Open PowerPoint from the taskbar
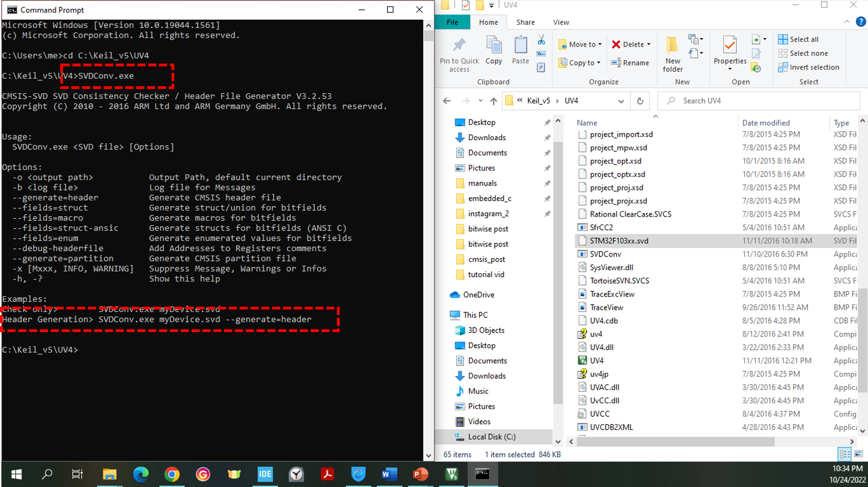 (x=420, y=474)
